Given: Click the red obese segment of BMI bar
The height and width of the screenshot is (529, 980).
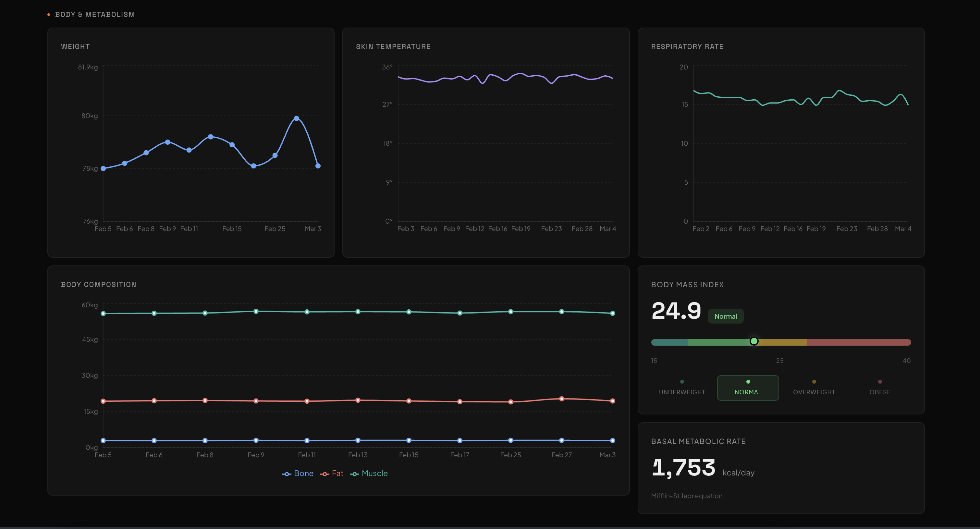Looking at the screenshot, I should 859,342.
